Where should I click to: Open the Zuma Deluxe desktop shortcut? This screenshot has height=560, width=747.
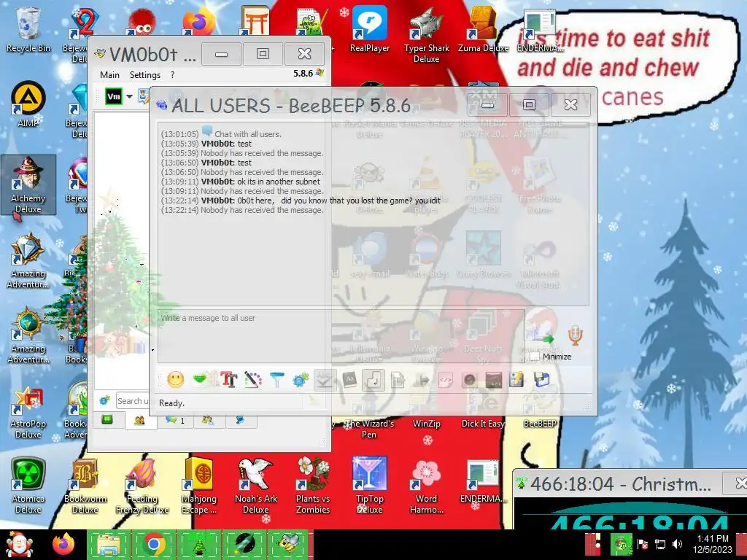pyautogui.click(x=483, y=29)
